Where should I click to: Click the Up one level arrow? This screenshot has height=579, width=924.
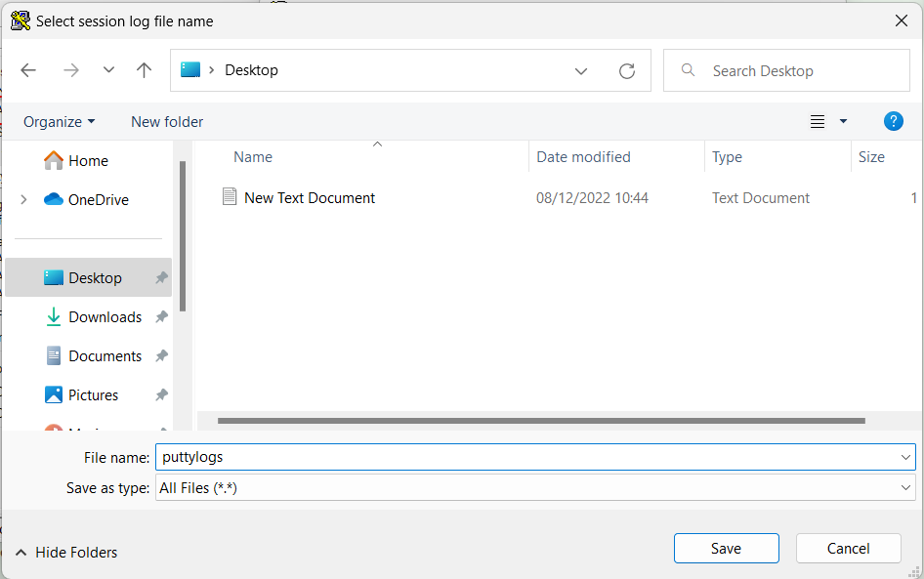click(x=145, y=70)
